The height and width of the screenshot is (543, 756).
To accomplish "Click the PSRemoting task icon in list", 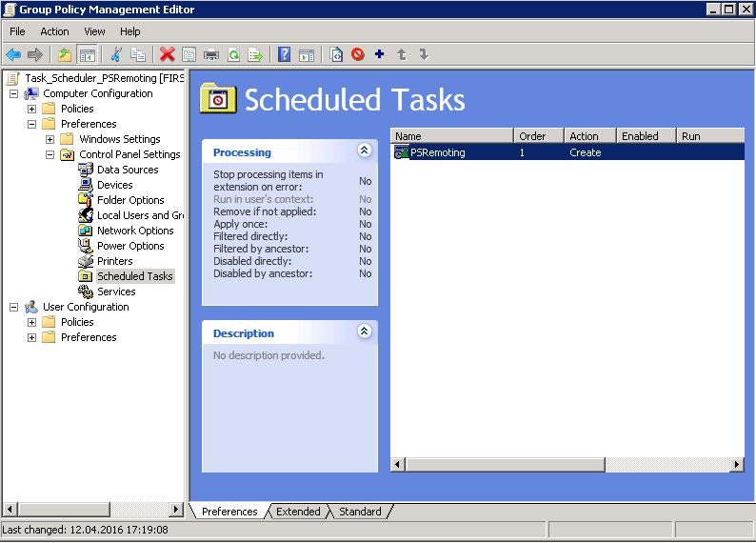I will (401, 152).
